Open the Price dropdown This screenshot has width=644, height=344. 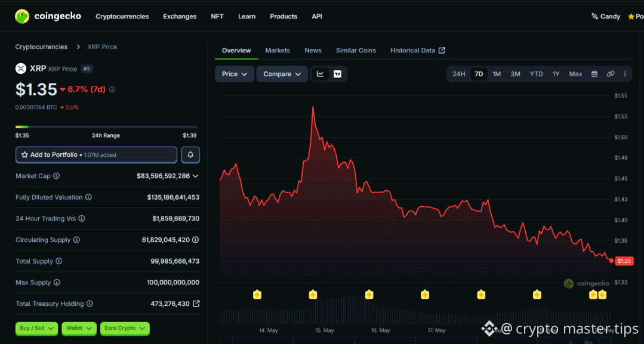235,74
